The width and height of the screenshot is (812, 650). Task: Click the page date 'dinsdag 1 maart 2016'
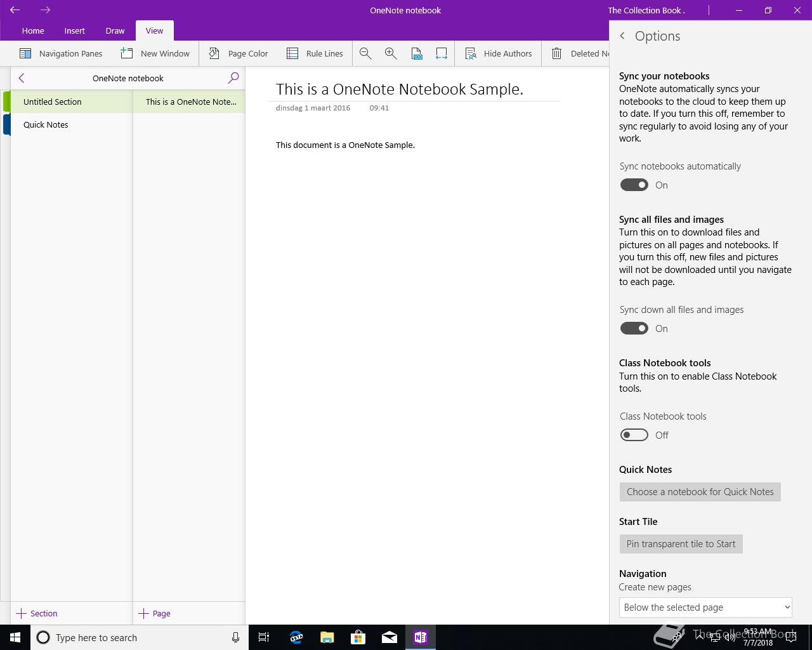[x=313, y=108]
